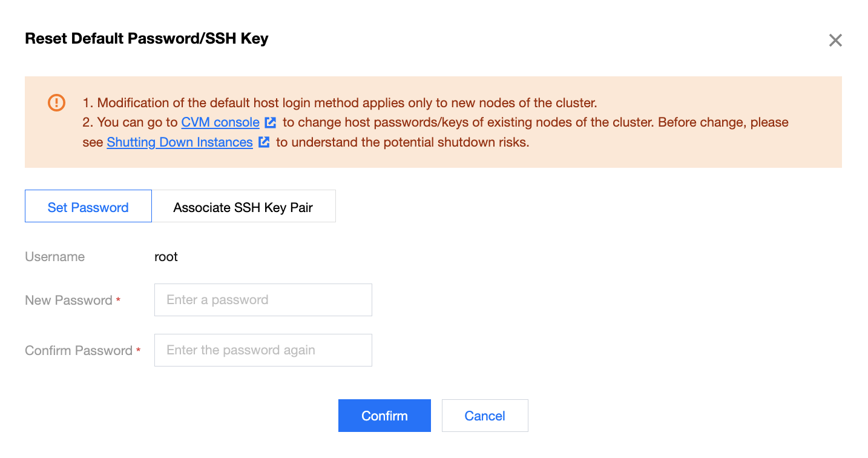Click external-link icon beside CVM console
868x458 pixels.
(271, 122)
